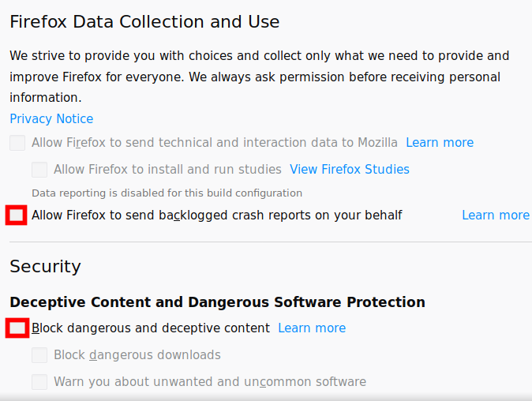Click the backlogged crash reports label text
532x401 pixels.
pos(217,215)
